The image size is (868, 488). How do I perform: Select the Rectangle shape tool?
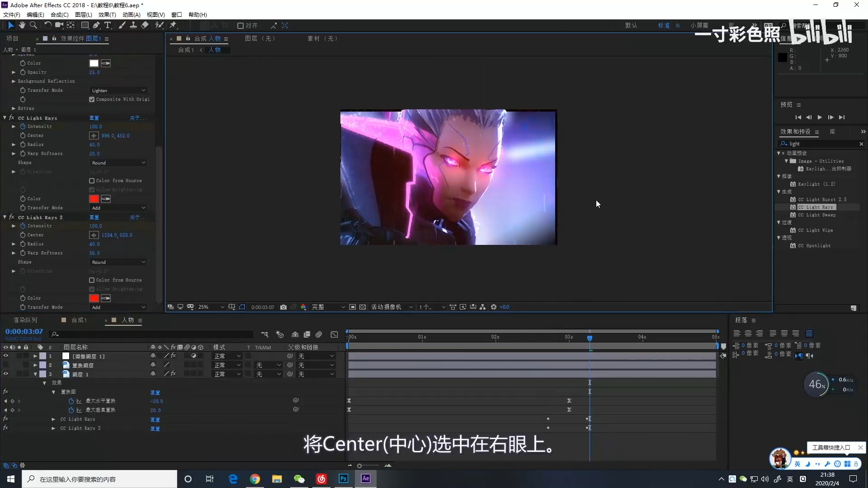coord(85,25)
